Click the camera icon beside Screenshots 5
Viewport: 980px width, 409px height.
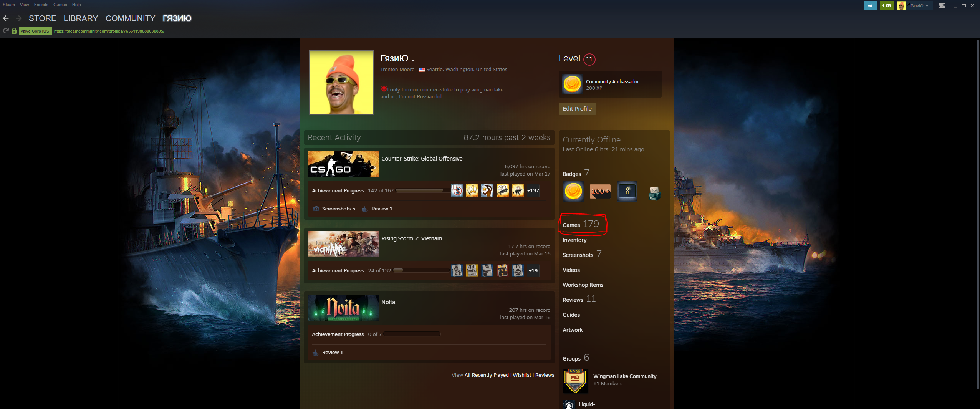[316, 209]
